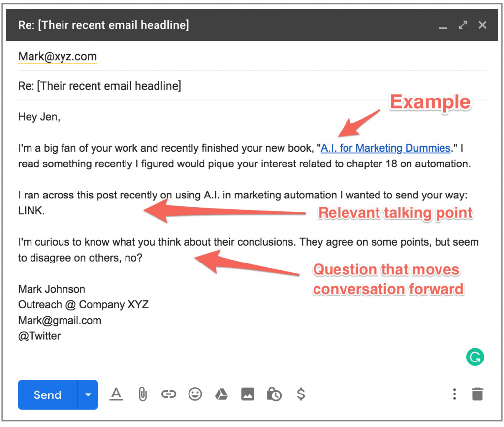Send the email with the Send button
Viewport: 504px width, 427px height.
pyautogui.click(x=48, y=394)
